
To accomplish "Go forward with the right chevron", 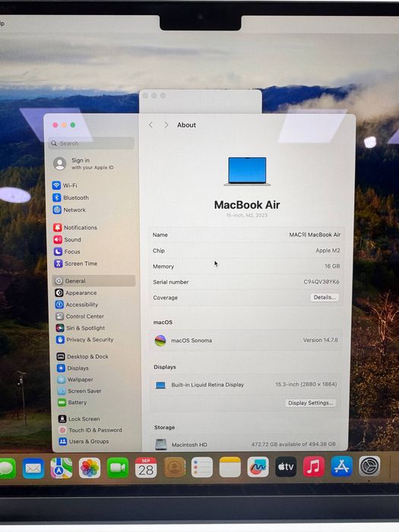I will click(166, 125).
